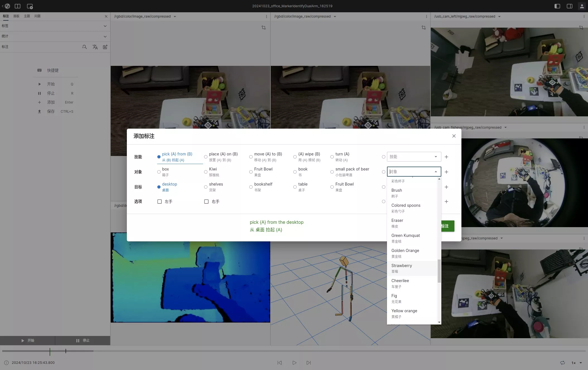Click the add-note icon in 标注 row
This screenshot has width=588, height=370.
point(105,47)
